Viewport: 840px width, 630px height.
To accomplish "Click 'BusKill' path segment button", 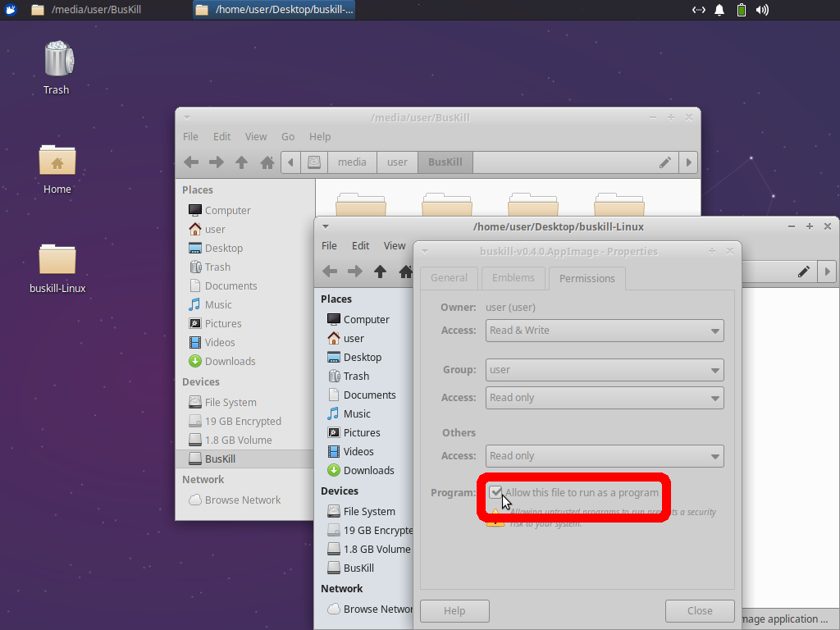I will 445,162.
